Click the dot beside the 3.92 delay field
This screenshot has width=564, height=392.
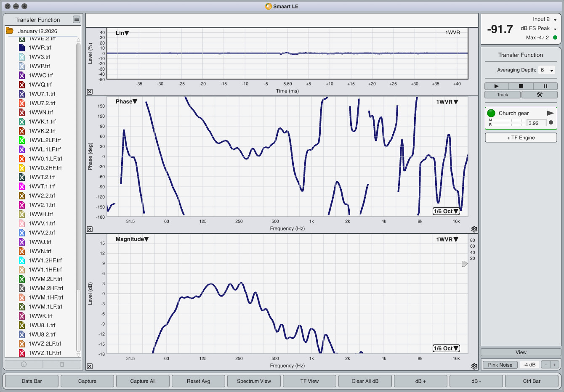click(551, 123)
